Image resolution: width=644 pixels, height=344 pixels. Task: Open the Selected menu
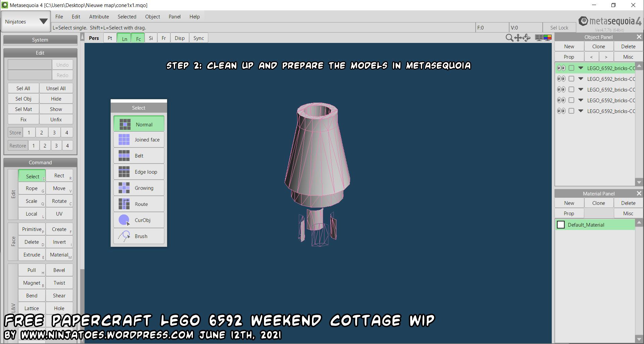[127, 16]
